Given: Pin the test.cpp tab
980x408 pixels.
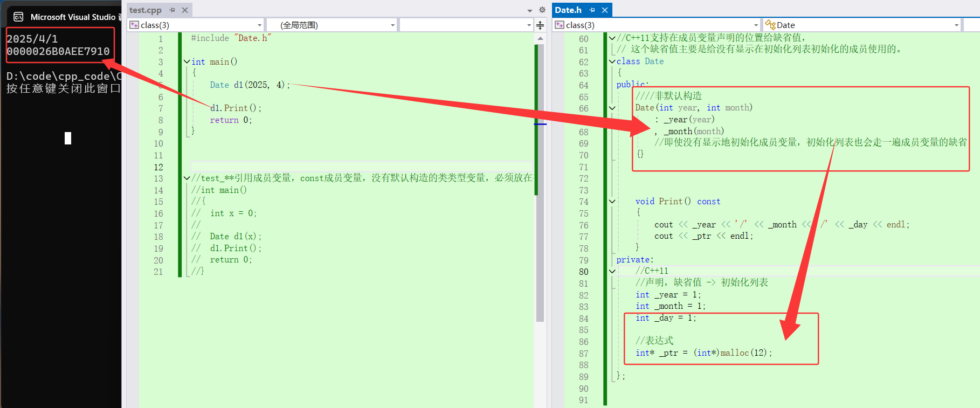Looking at the screenshot, I should (172, 10).
